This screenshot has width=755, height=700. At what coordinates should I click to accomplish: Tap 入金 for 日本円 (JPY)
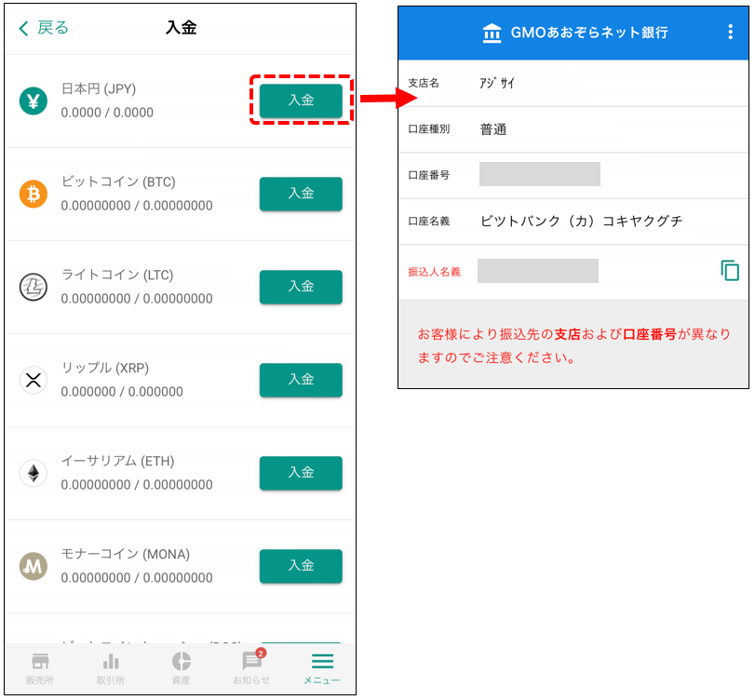(x=301, y=101)
